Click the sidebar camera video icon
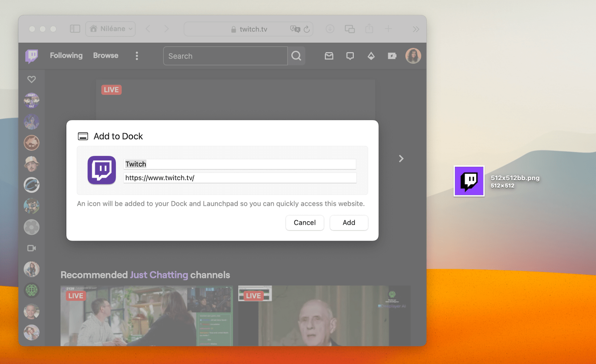This screenshot has width=596, height=364. 32,248
